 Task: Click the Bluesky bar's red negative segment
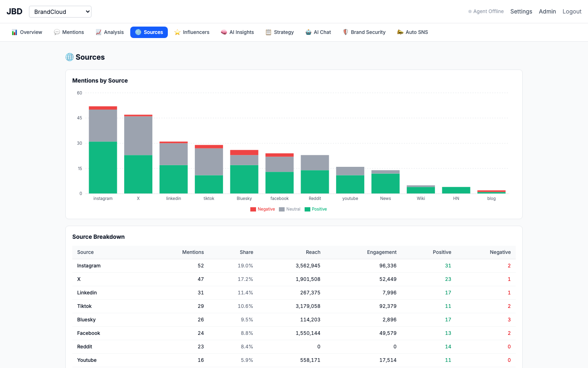244,153
